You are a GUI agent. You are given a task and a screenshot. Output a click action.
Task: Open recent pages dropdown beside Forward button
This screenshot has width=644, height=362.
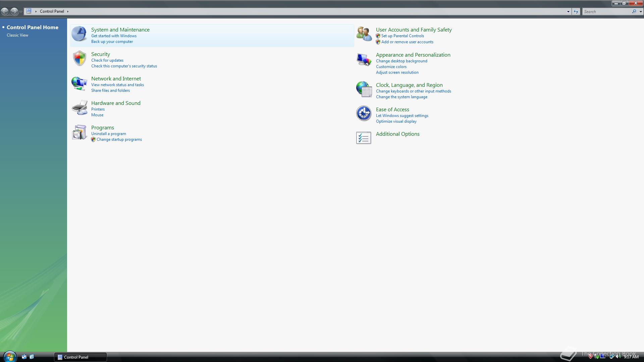[21, 12]
